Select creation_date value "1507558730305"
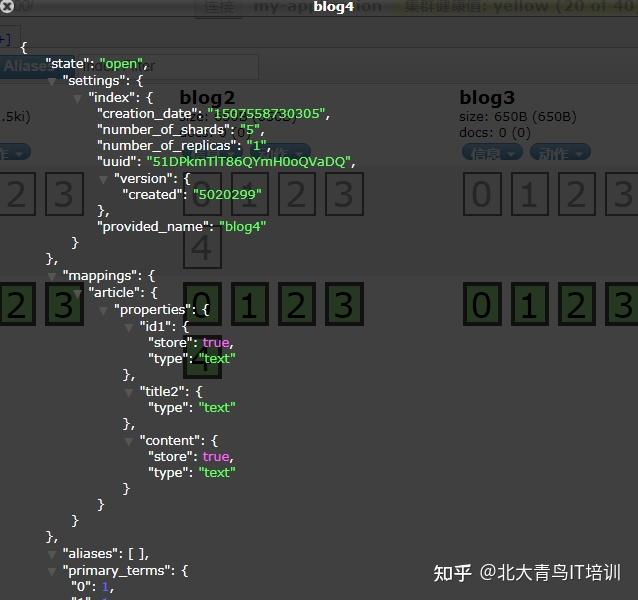The image size is (638, 600). (266, 114)
